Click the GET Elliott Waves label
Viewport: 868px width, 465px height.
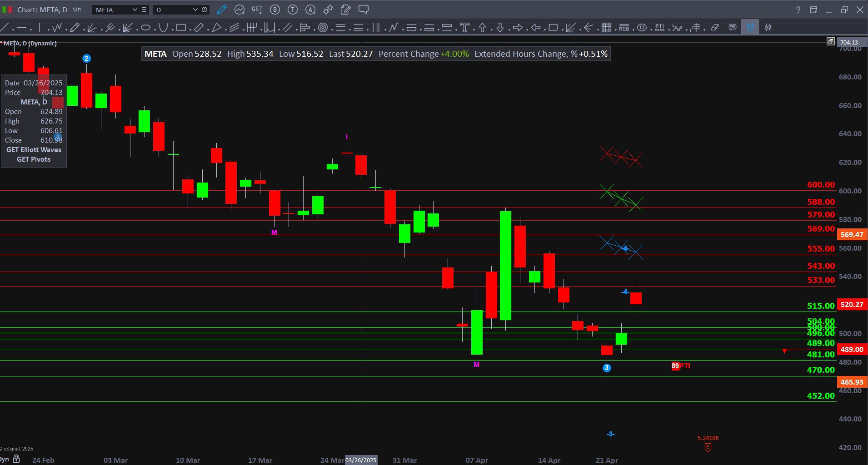pyautogui.click(x=34, y=150)
